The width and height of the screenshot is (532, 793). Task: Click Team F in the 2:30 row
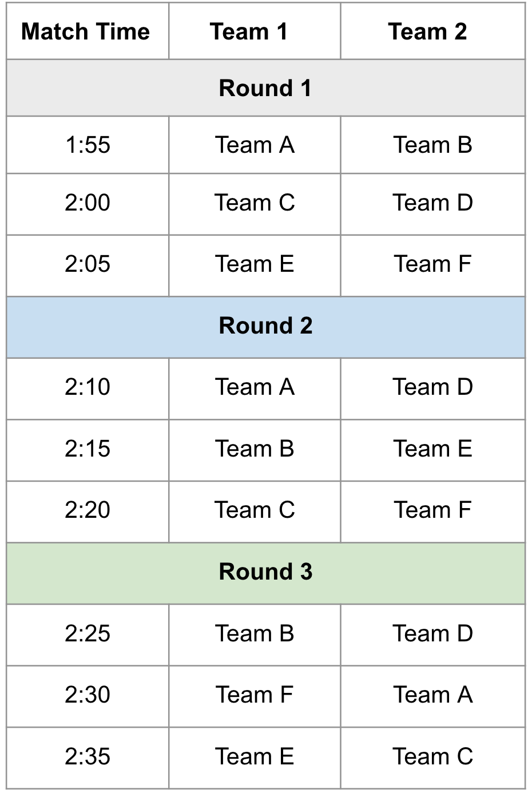[x=255, y=695]
